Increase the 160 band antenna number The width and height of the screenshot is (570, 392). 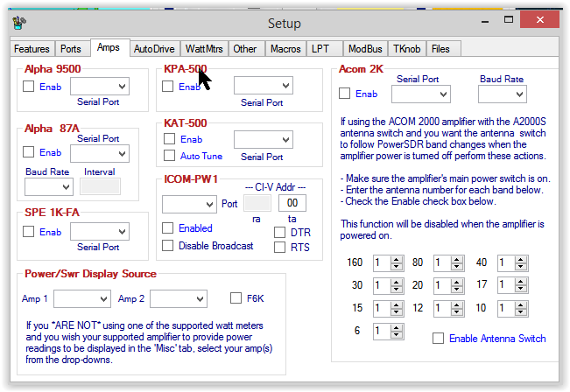(397, 259)
